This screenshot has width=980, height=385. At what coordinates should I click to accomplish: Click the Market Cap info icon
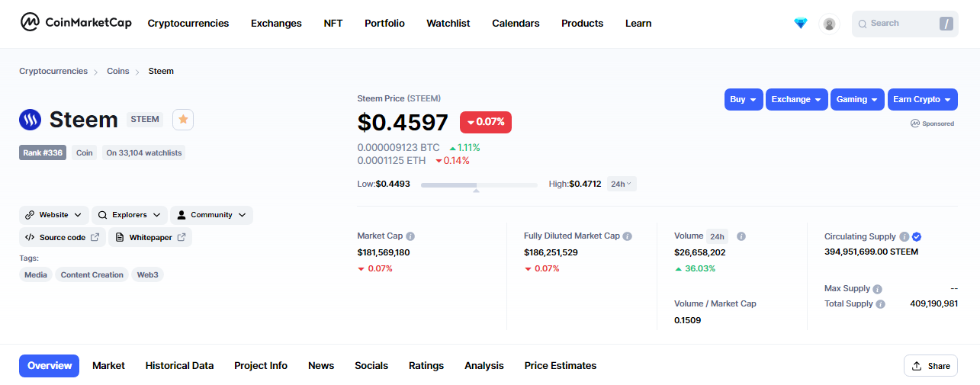pos(410,236)
